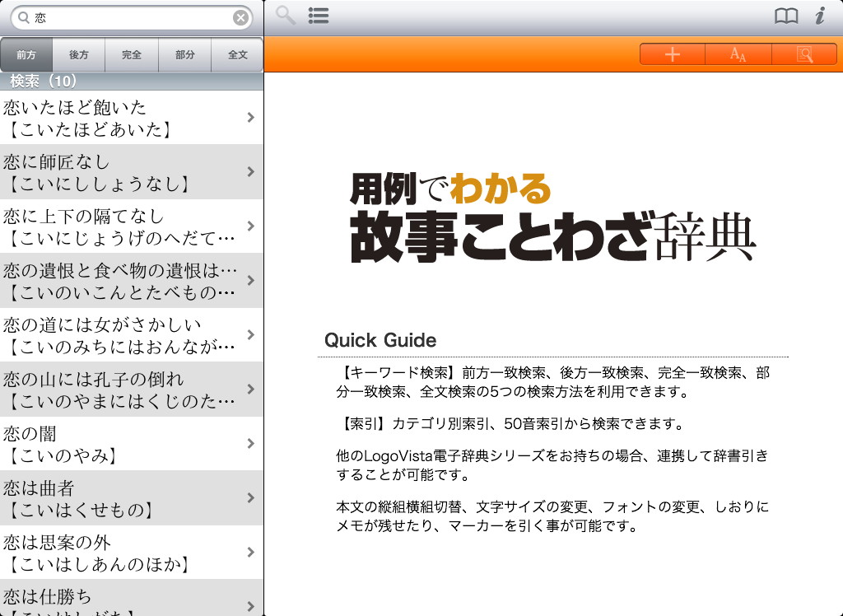Select the 全文 full-text search tab
The height and width of the screenshot is (616, 843).
coord(238,55)
